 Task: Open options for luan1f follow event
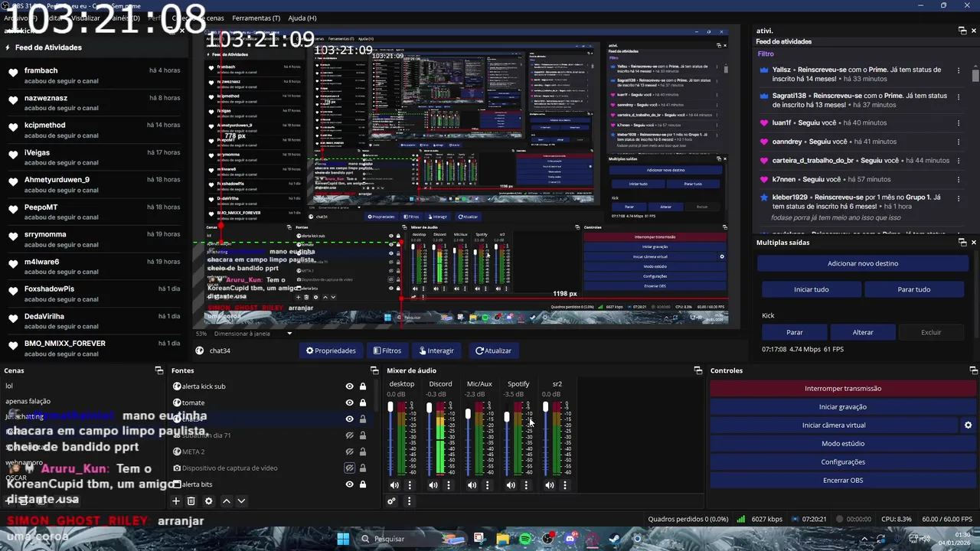(x=959, y=123)
